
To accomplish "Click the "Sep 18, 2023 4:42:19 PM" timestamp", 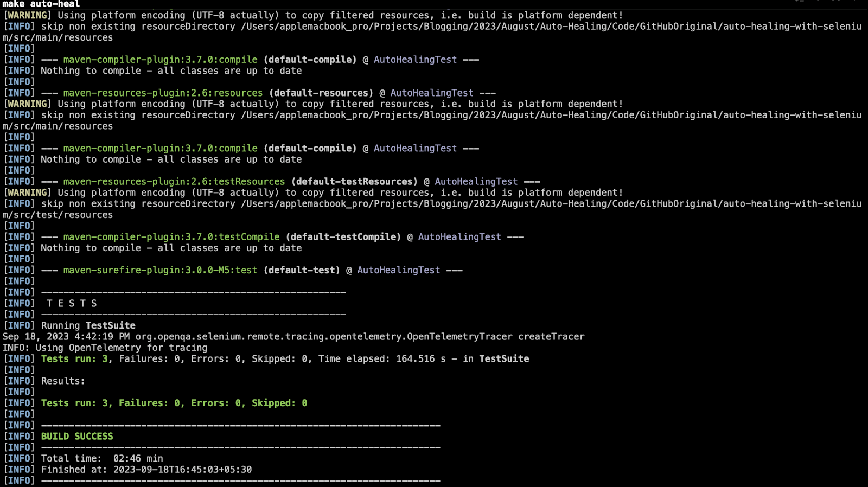I will click(66, 336).
